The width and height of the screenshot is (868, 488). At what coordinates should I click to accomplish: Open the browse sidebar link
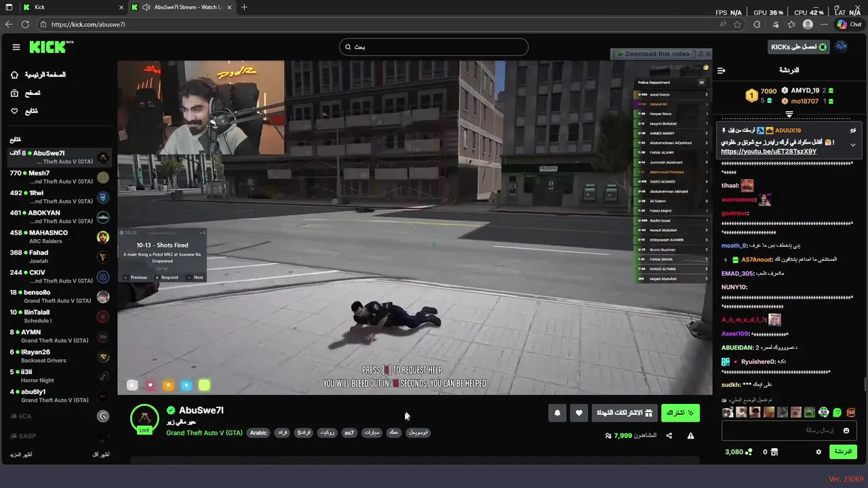(x=26, y=93)
